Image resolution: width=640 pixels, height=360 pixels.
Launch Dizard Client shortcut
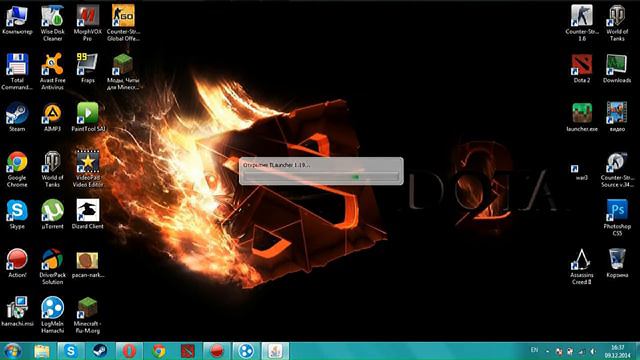[87, 214]
